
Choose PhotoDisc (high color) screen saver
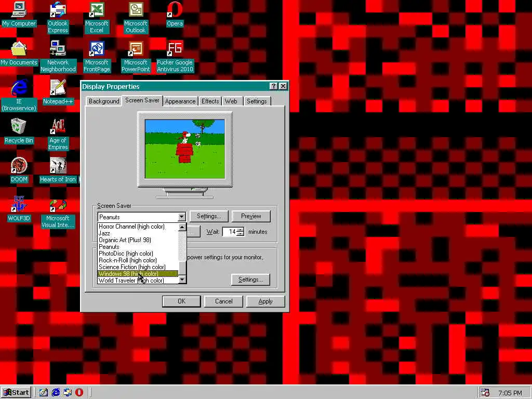[138, 254]
